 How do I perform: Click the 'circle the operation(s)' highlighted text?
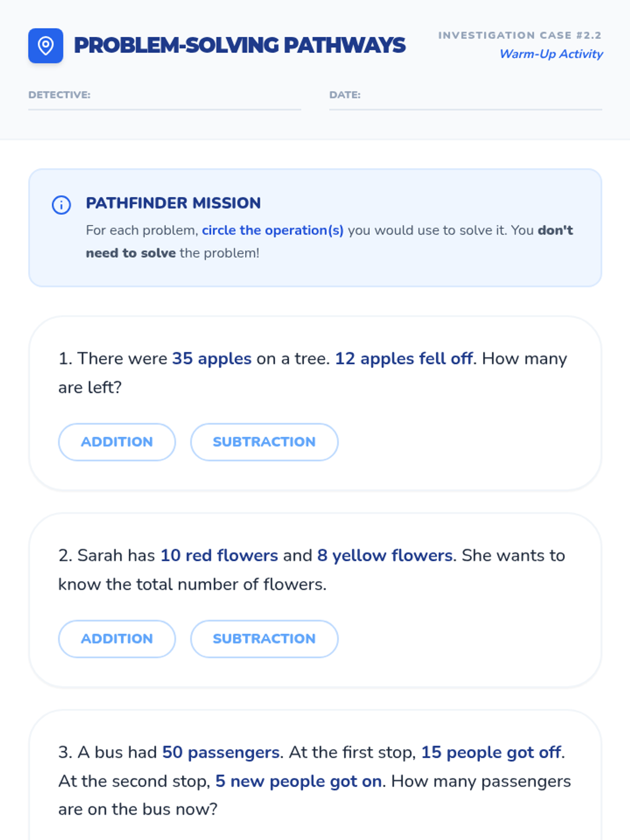272,230
